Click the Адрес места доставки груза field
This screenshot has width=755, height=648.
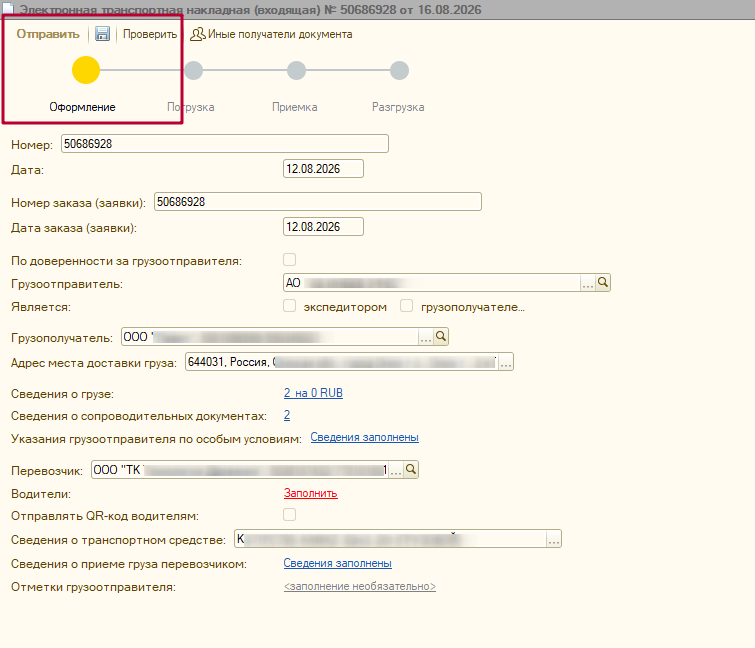(x=342, y=362)
